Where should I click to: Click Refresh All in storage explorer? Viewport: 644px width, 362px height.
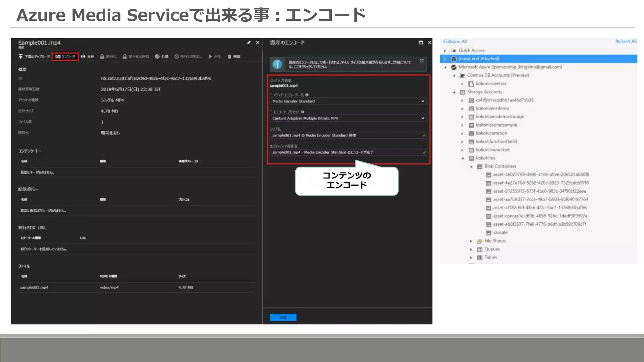click(626, 41)
